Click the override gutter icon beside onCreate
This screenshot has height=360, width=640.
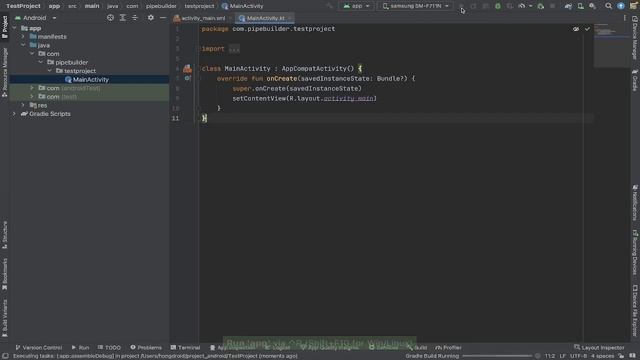click(187, 78)
